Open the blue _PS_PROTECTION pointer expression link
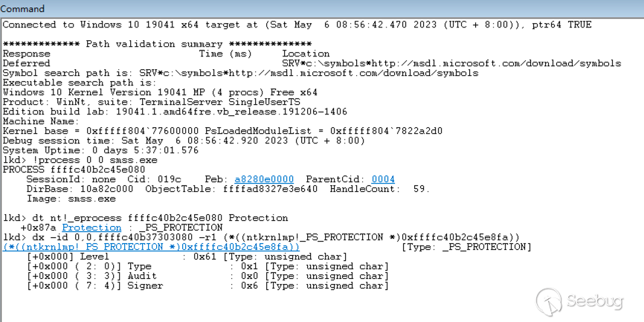 tap(152, 246)
